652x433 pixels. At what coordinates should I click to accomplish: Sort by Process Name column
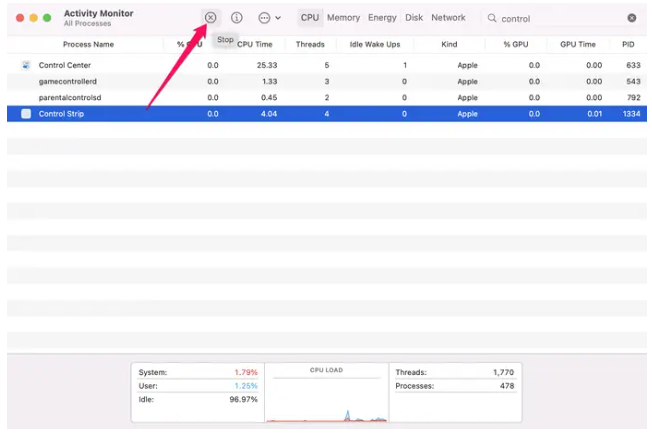click(x=88, y=44)
